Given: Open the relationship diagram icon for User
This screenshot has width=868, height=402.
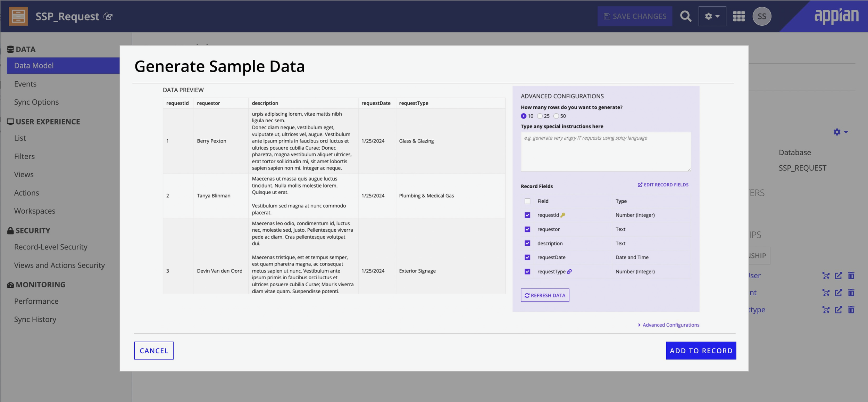Looking at the screenshot, I should click(x=825, y=276).
